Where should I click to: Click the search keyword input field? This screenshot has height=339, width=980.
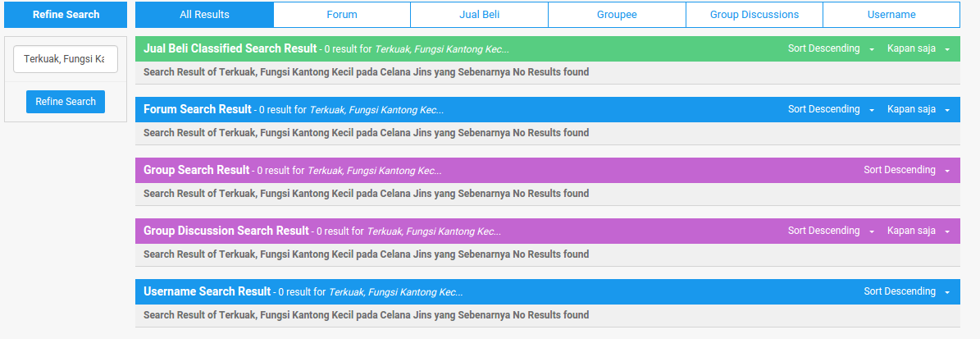coord(66,59)
